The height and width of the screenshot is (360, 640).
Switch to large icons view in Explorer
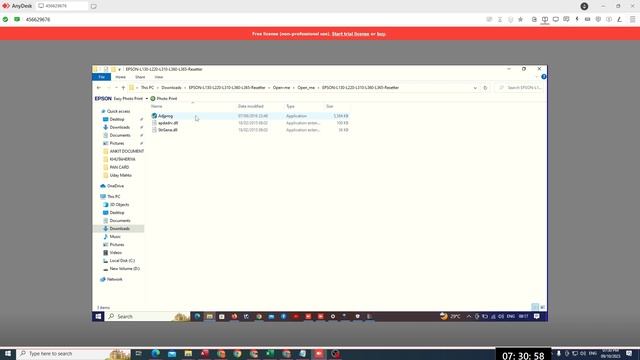(542, 307)
